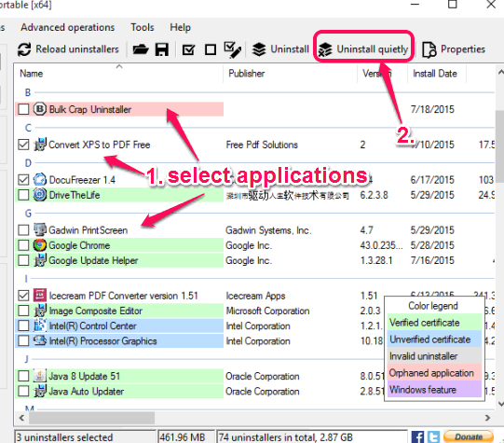Click Unverified certificate blue legend swatch
The image size is (504, 443).
click(x=434, y=339)
